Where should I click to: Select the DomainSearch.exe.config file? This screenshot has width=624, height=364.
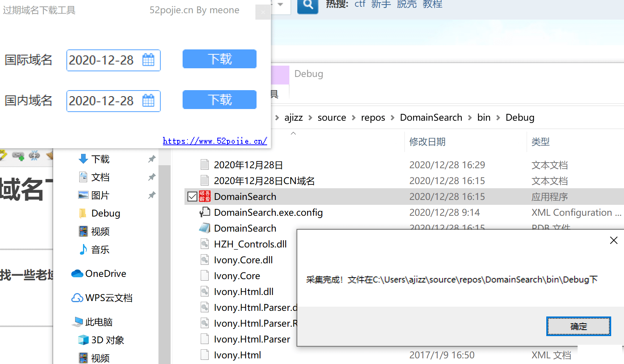tap(268, 213)
